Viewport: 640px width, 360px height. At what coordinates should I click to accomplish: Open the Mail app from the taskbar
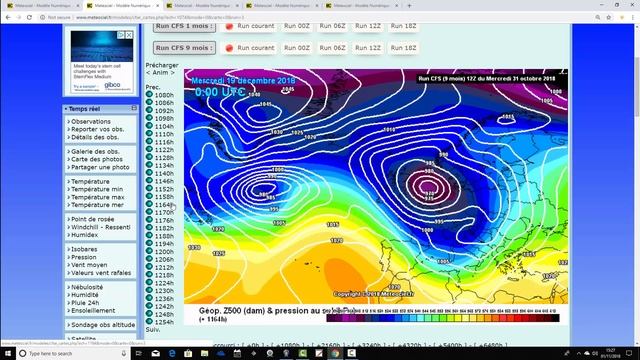point(156,353)
